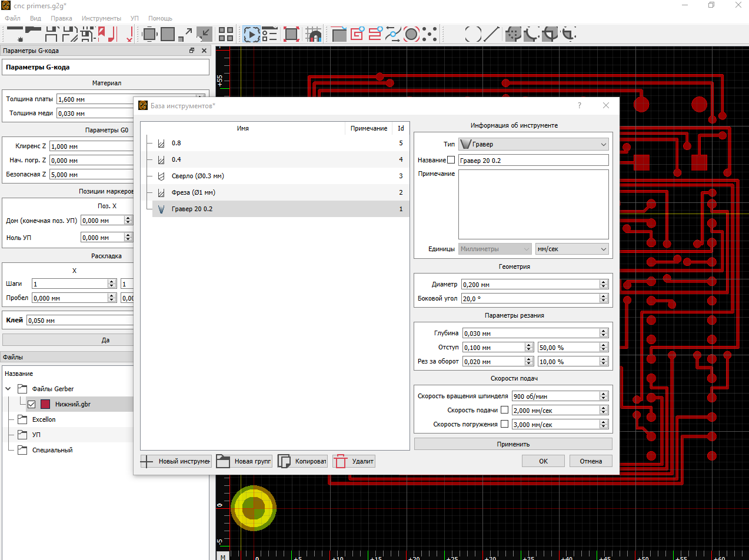Image resolution: width=749 pixels, height=560 pixels.
Task: Click the Да button in parameters panel
Action: [x=105, y=340]
